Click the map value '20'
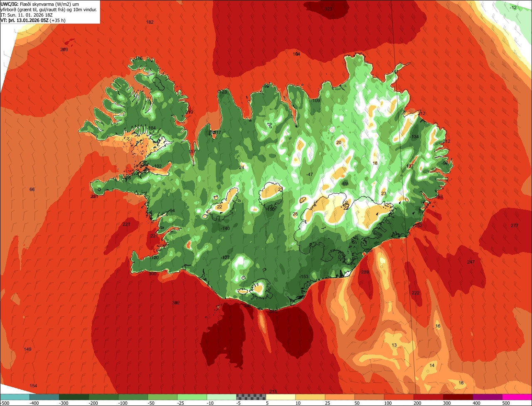This screenshot has height=406, width=532. pos(339,142)
